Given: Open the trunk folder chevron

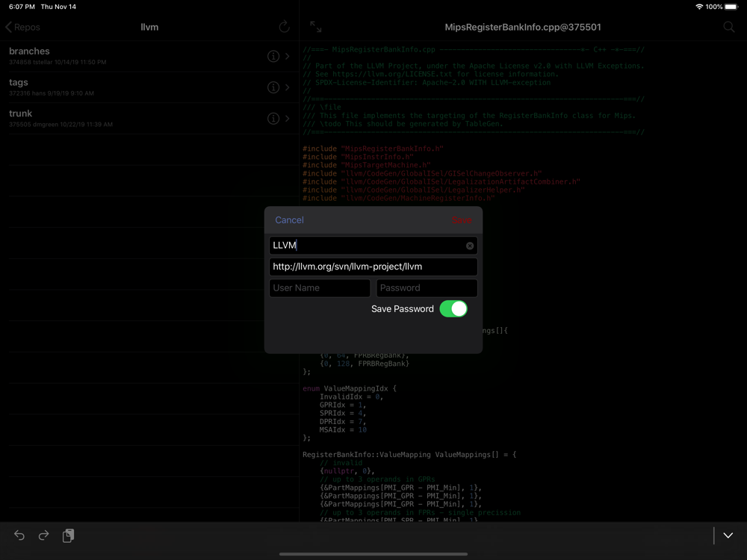Looking at the screenshot, I should [288, 119].
